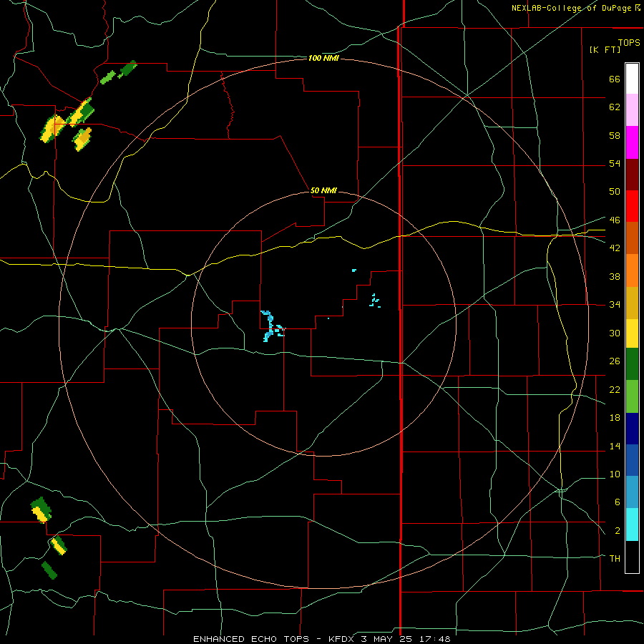Click the legend value '62'
644x644 pixels.
coord(615,107)
